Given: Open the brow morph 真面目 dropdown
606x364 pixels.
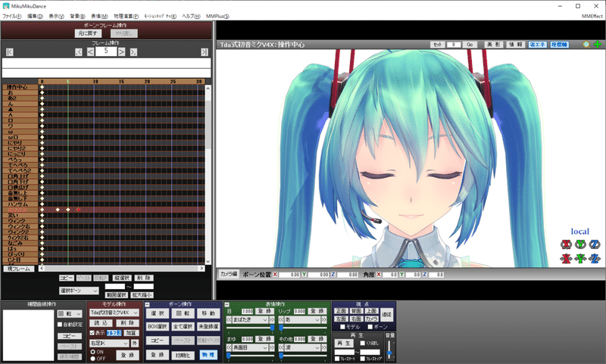Looking at the screenshot, I should [x=251, y=348].
